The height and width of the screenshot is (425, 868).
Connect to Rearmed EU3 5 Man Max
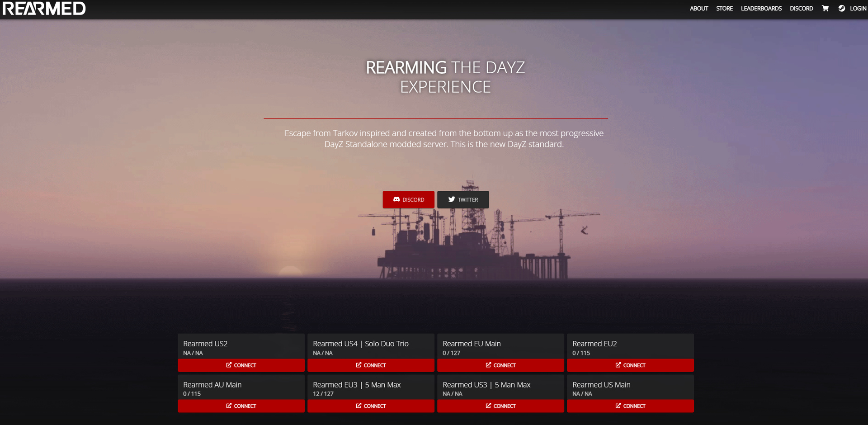[x=371, y=406]
